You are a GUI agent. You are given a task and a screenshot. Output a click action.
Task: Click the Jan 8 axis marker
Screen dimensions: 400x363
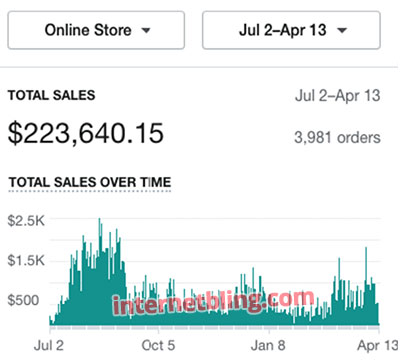268,345
